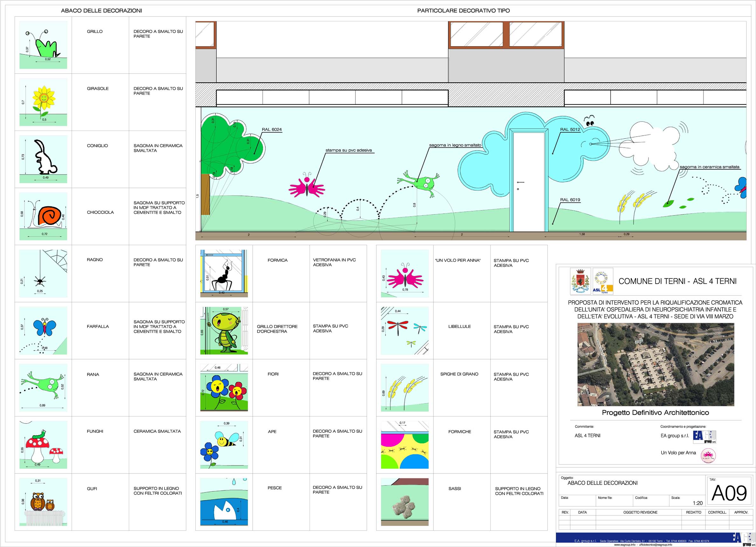Viewport: 756px width, 547px height.
Task: Select the RAGNO spider thumbnail
Action: click(x=43, y=273)
